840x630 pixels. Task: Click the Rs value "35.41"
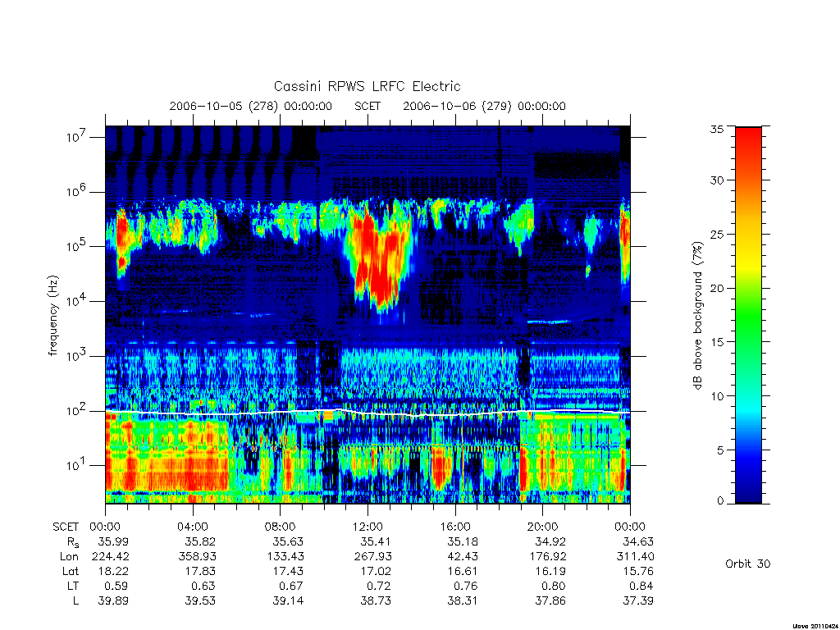coord(376,541)
